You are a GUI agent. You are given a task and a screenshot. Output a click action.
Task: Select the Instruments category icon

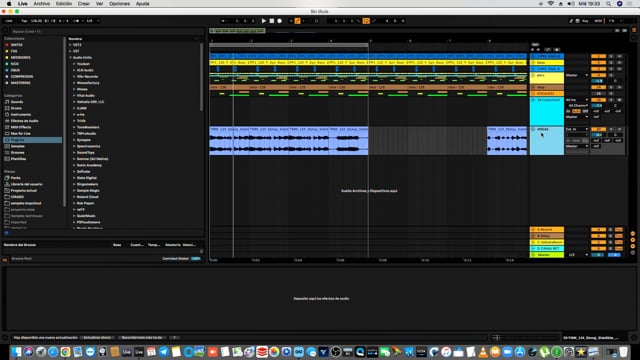pos(7,115)
